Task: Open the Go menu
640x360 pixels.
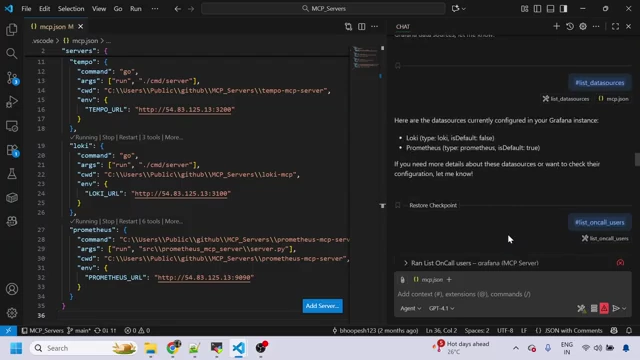Action: (x=118, y=9)
